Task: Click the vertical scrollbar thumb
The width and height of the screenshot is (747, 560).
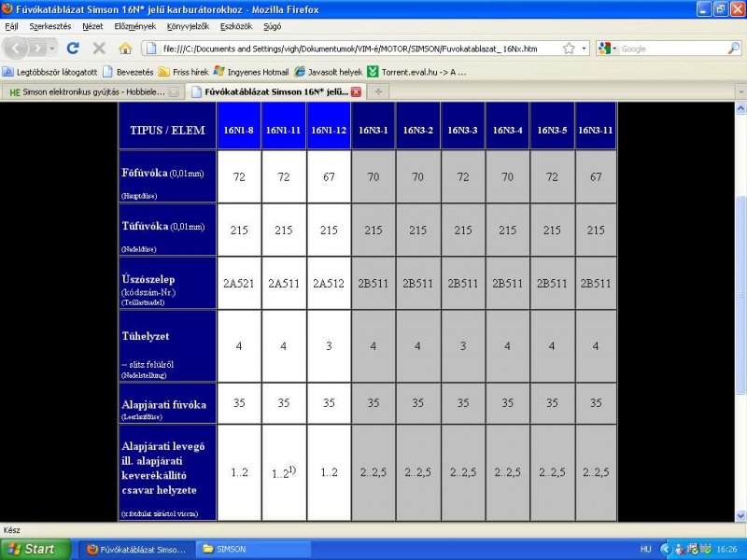Action: [x=740, y=295]
